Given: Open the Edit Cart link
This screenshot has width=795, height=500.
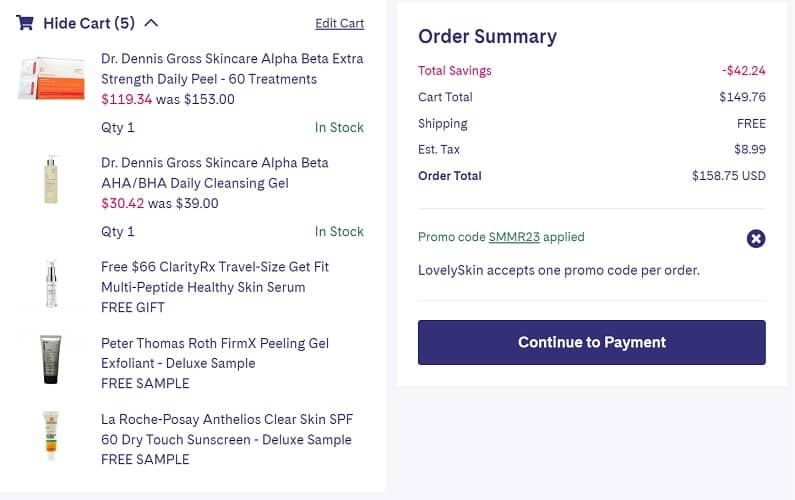Looking at the screenshot, I should [x=339, y=23].
